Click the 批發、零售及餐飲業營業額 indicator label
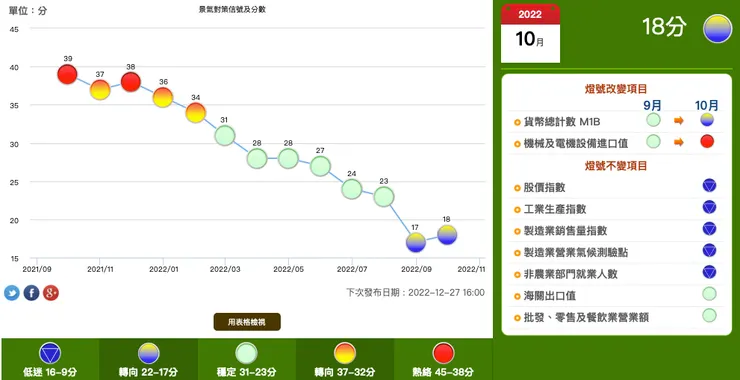 click(x=586, y=318)
